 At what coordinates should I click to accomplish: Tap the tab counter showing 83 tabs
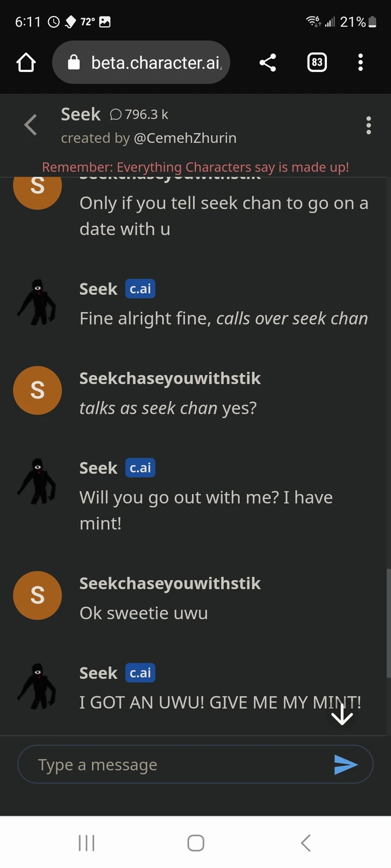[316, 62]
